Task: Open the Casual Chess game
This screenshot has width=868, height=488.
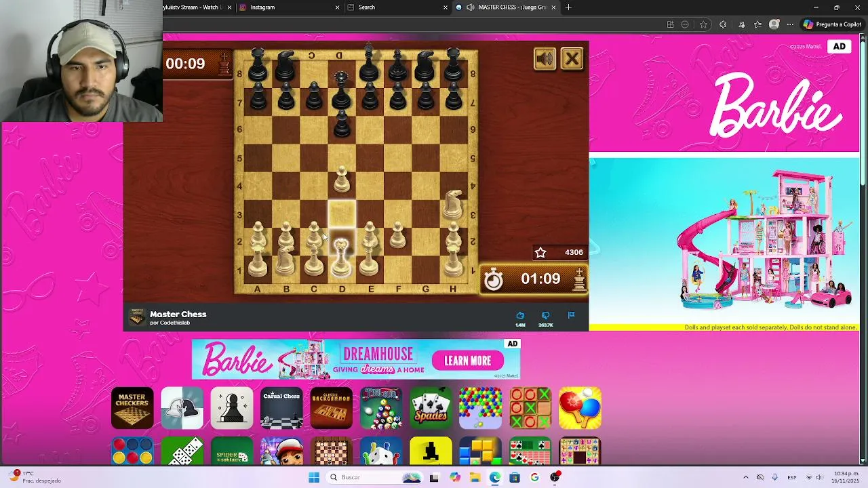Action: click(x=281, y=408)
